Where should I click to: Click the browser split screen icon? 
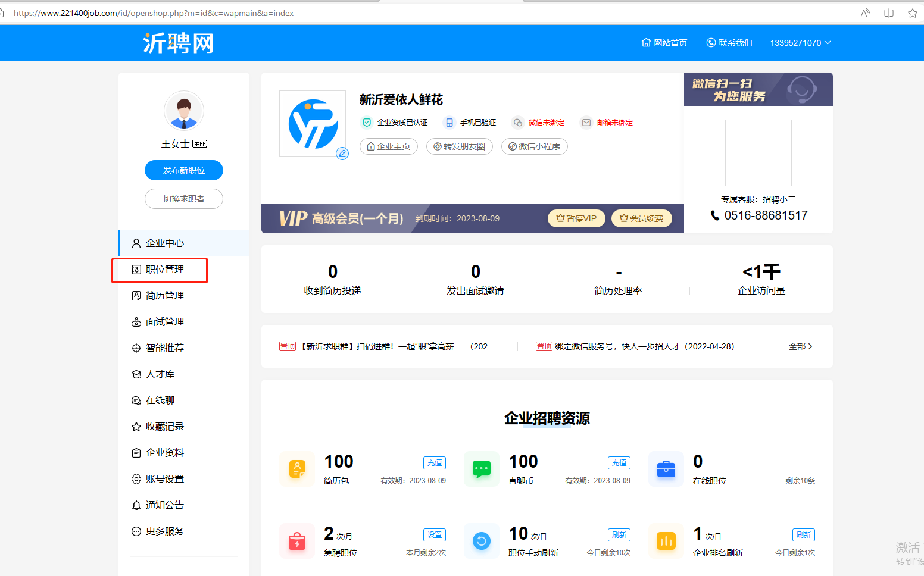tap(889, 13)
